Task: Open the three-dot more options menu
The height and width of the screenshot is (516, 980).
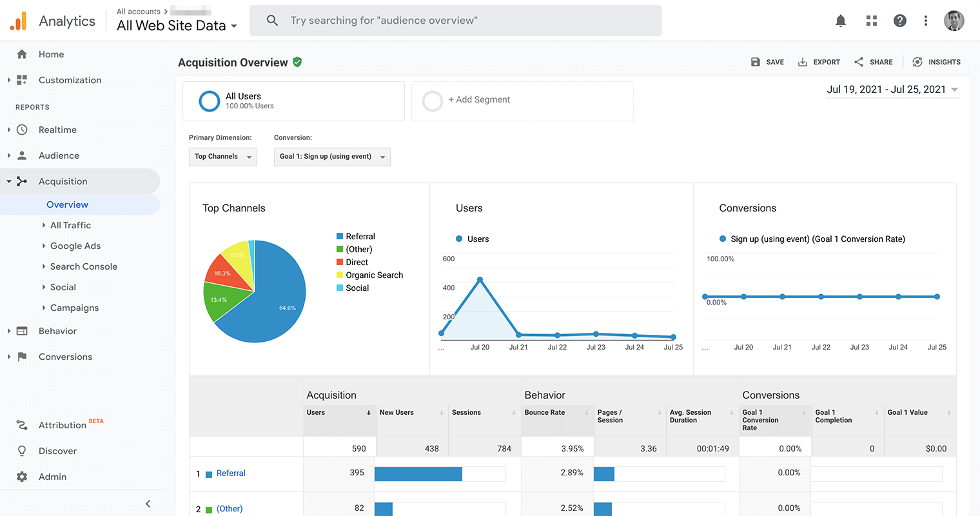Action: coord(926,21)
